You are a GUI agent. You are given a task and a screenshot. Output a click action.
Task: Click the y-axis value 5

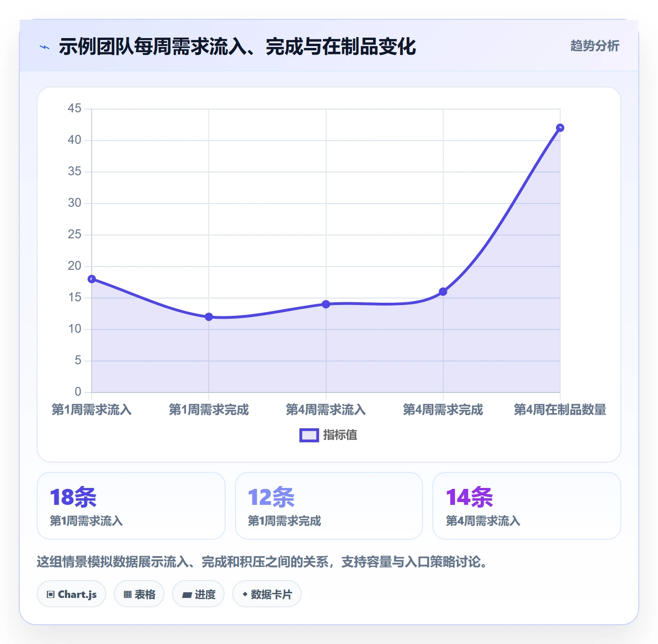coord(78,361)
